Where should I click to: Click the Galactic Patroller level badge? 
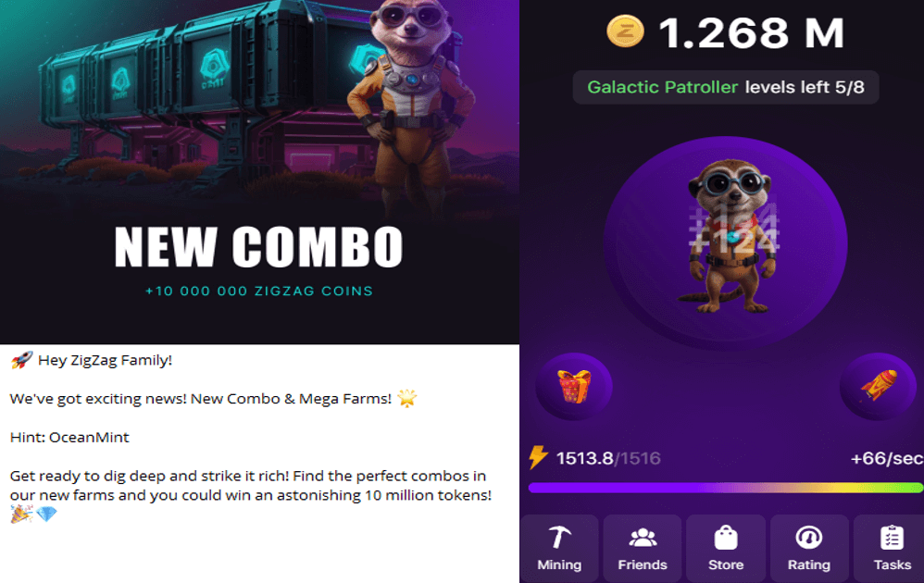click(x=726, y=87)
